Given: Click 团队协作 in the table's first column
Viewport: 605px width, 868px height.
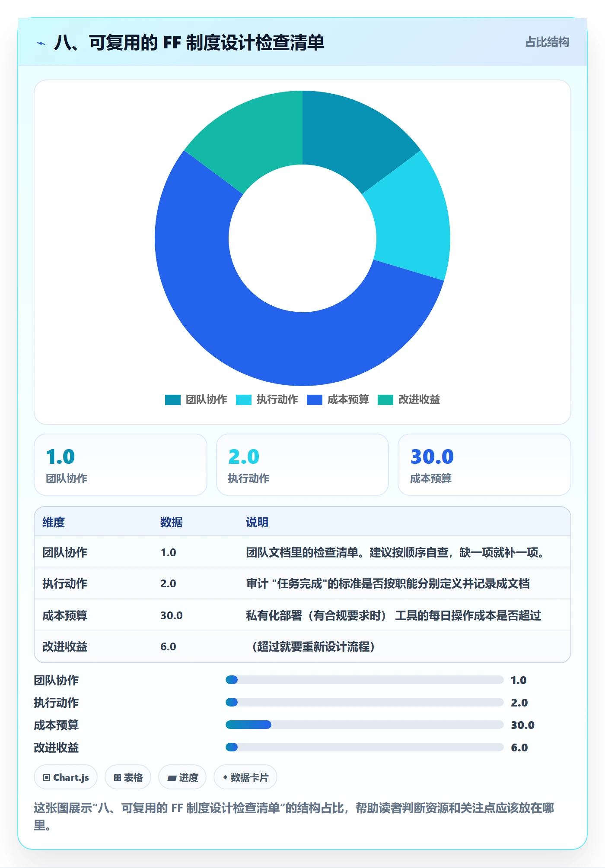Looking at the screenshot, I should [x=65, y=552].
